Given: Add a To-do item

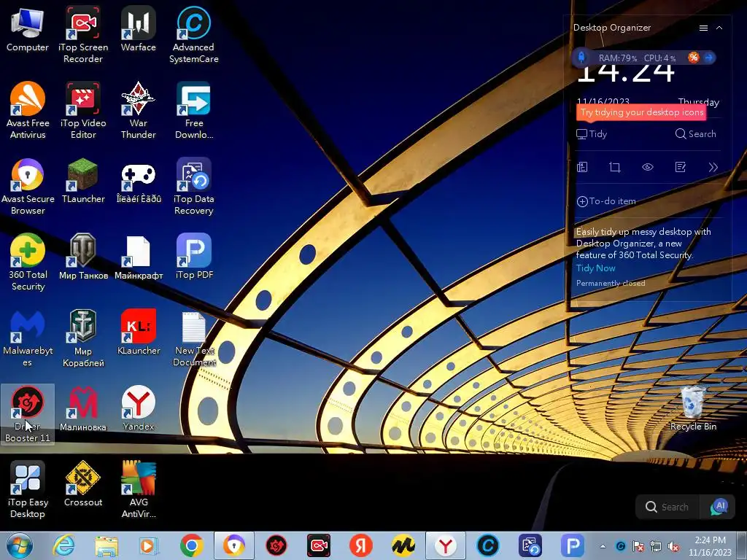Looking at the screenshot, I should tap(606, 201).
